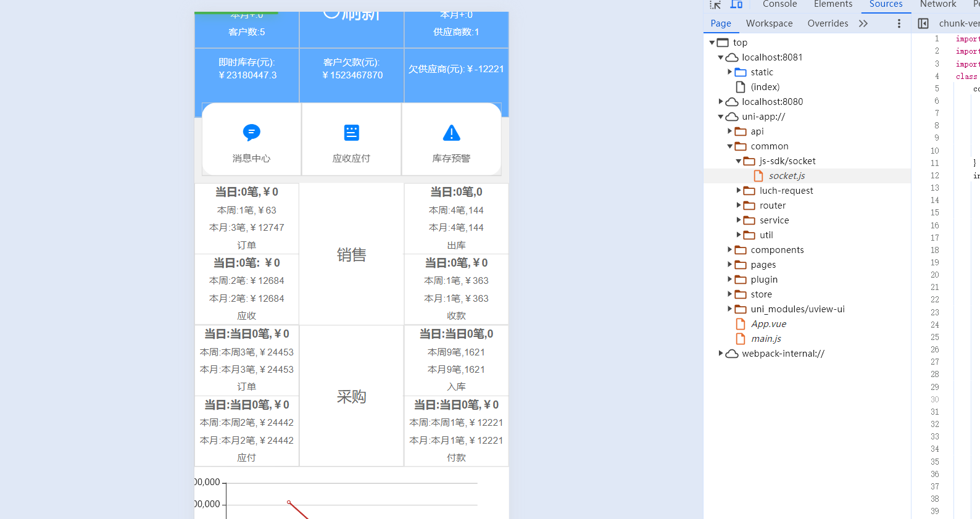Select the Page sub-tab
Screen dimensions: 980x519
click(x=721, y=23)
